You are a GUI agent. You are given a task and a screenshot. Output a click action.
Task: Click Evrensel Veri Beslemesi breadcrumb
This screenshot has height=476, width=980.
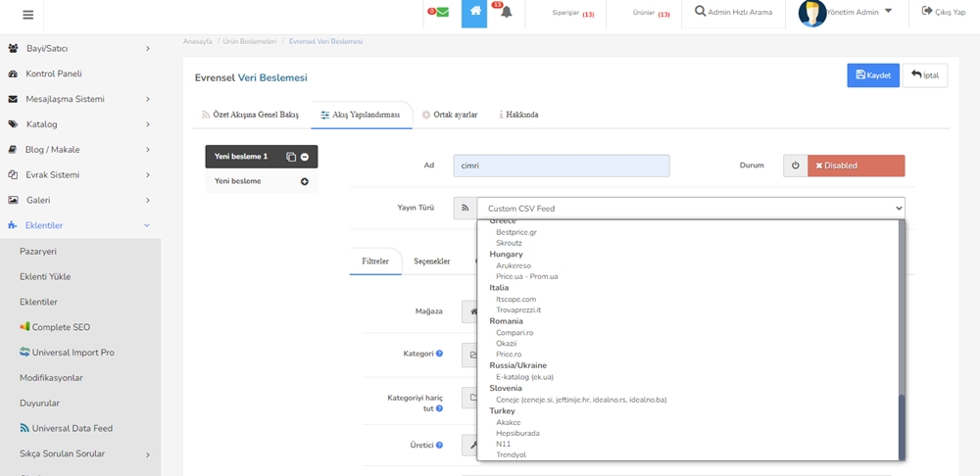[x=325, y=41]
